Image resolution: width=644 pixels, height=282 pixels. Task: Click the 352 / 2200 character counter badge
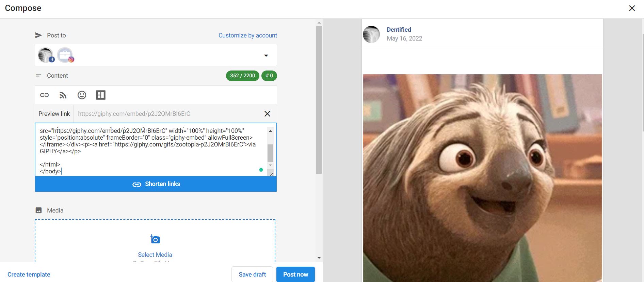pos(242,76)
